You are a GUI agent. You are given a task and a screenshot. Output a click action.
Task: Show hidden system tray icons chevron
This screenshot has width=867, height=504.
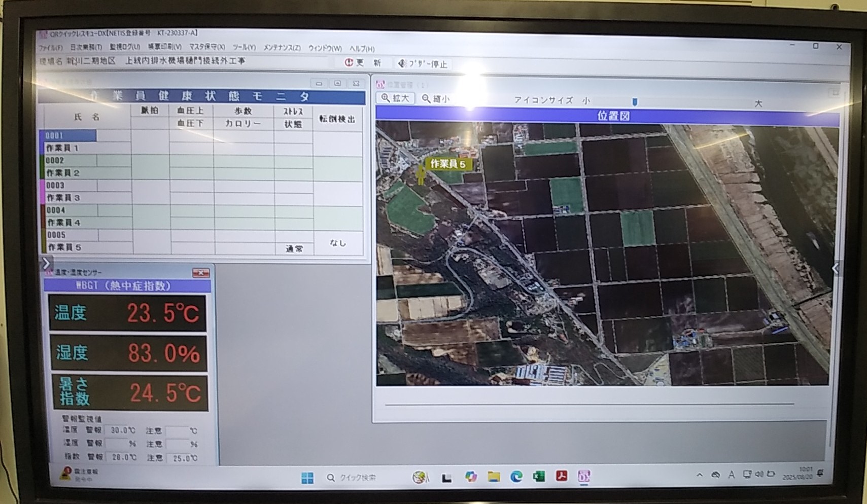pos(700,475)
